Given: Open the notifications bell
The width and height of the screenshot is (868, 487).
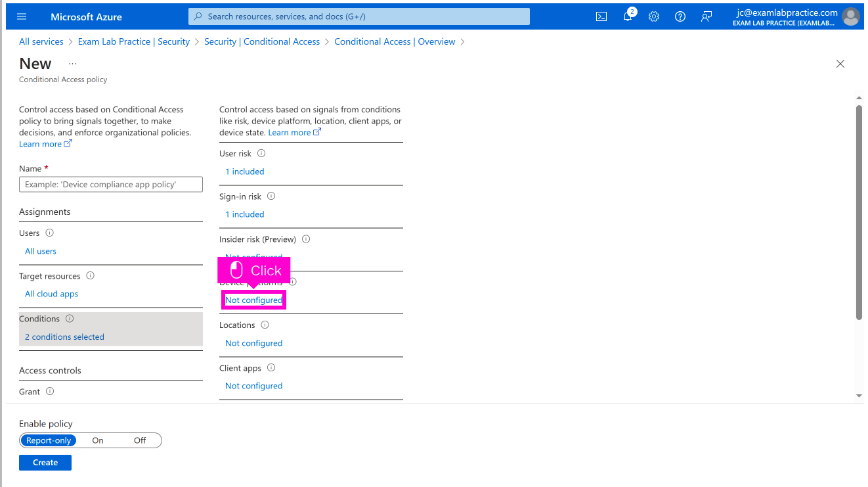Looking at the screenshot, I should click(x=628, y=16).
